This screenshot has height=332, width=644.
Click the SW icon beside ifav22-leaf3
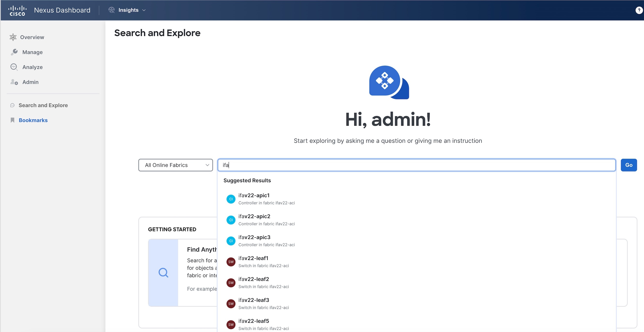[231, 304]
